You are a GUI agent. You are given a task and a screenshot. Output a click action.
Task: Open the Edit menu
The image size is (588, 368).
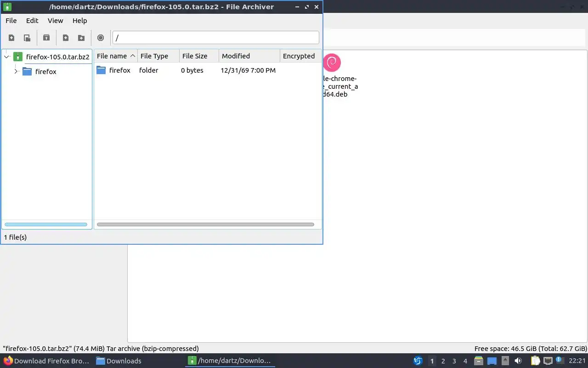[x=32, y=21]
